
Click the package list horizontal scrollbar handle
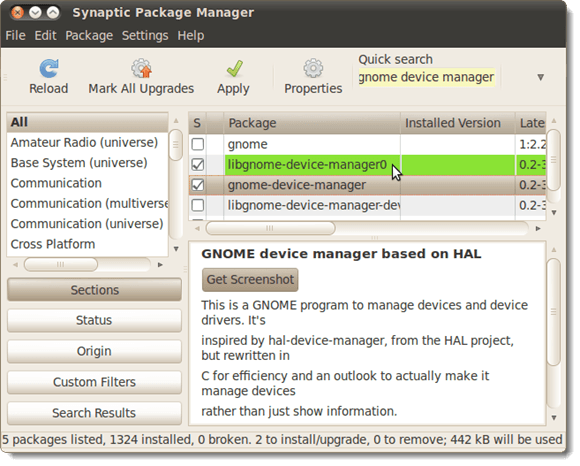(x=270, y=229)
